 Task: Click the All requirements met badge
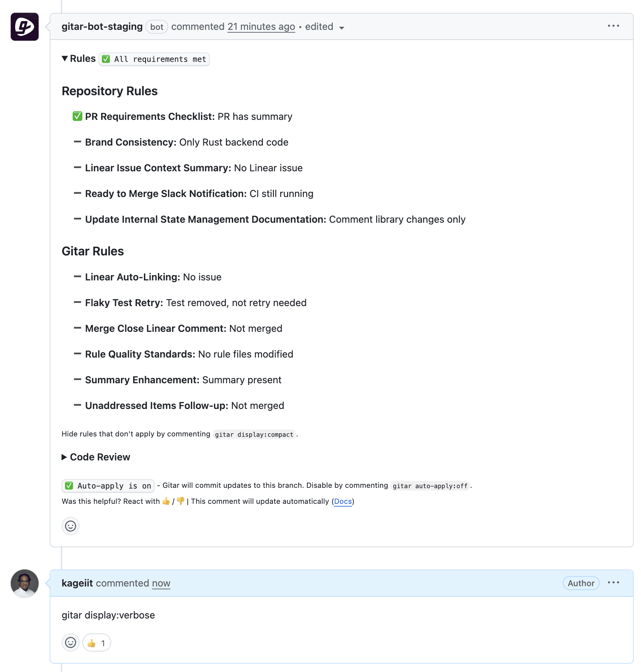(154, 59)
